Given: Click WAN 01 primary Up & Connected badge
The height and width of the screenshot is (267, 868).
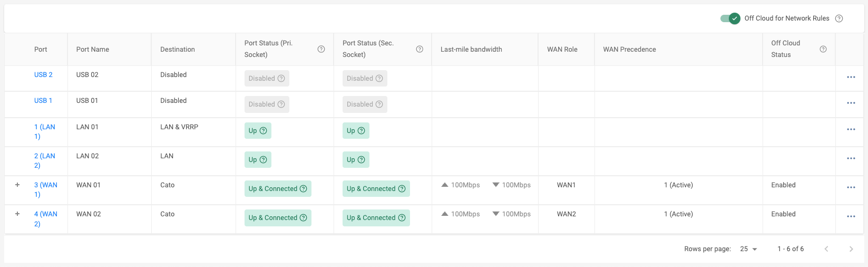Looking at the screenshot, I should click(x=273, y=189).
